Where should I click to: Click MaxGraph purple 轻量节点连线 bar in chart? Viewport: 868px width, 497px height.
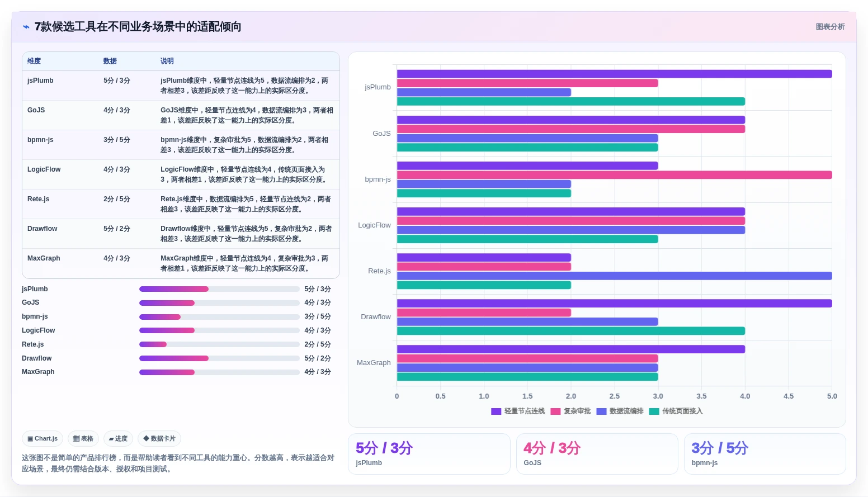tap(571, 349)
